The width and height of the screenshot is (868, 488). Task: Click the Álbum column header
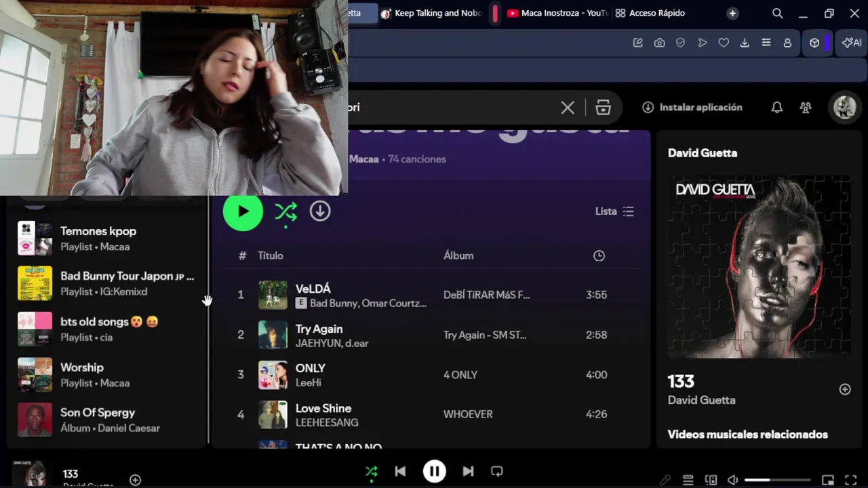pyautogui.click(x=458, y=256)
